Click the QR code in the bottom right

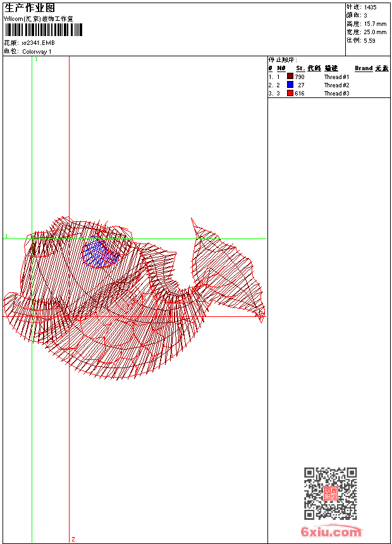tap(330, 493)
